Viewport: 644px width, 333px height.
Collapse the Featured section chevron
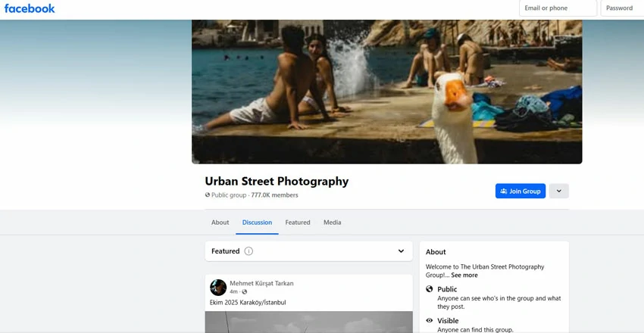(x=401, y=251)
